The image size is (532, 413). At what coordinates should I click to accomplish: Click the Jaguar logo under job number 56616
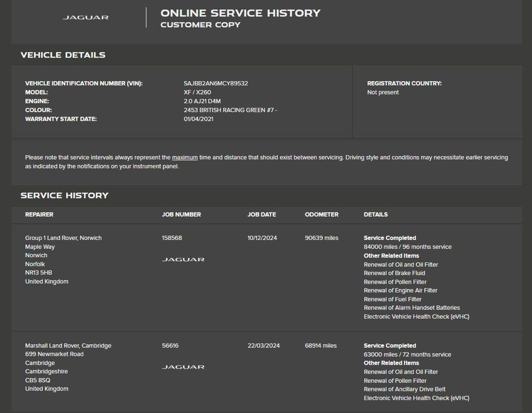coord(183,367)
